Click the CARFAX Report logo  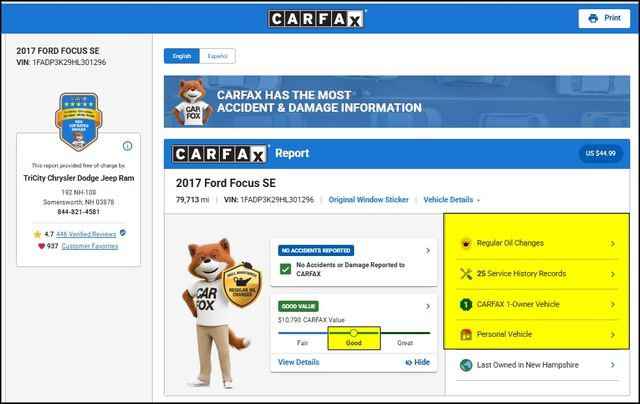tap(220, 154)
